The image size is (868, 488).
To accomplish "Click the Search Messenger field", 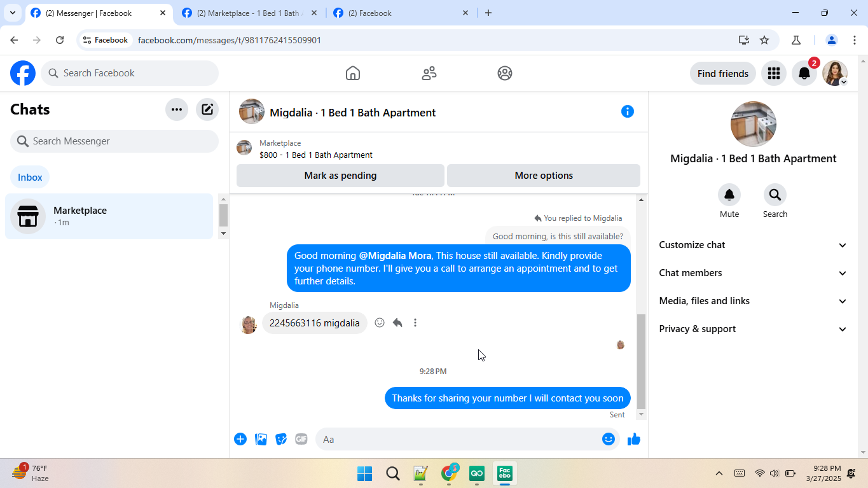I will [114, 141].
